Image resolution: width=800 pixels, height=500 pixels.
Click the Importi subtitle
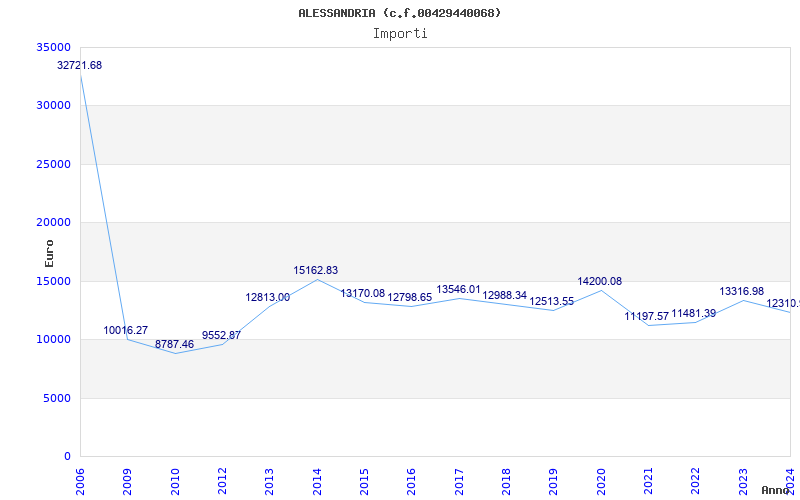point(400,34)
